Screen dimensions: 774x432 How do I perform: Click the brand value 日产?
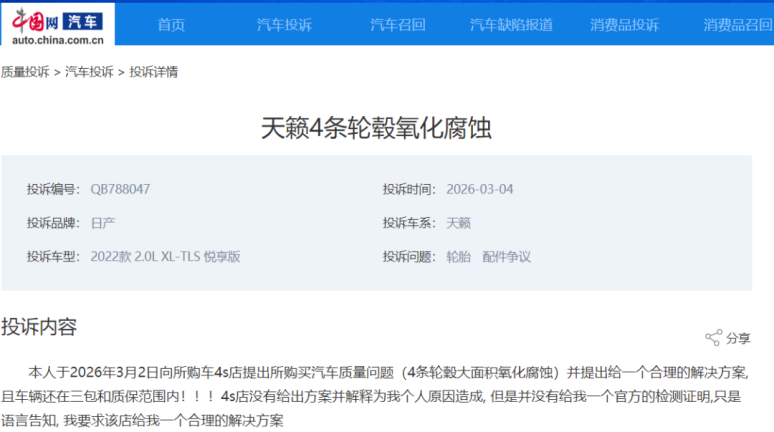pyautogui.click(x=103, y=222)
